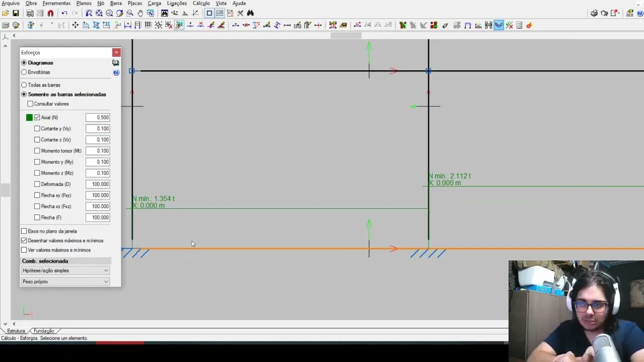Click the Deformada scale field showing 100.000

click(98, 185)
